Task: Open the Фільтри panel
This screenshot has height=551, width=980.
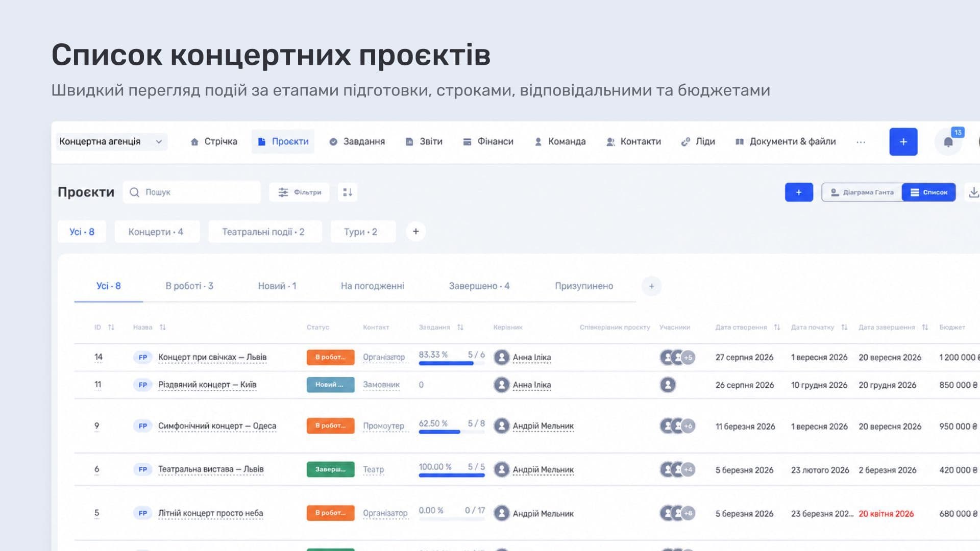Action: coord(300,192)
